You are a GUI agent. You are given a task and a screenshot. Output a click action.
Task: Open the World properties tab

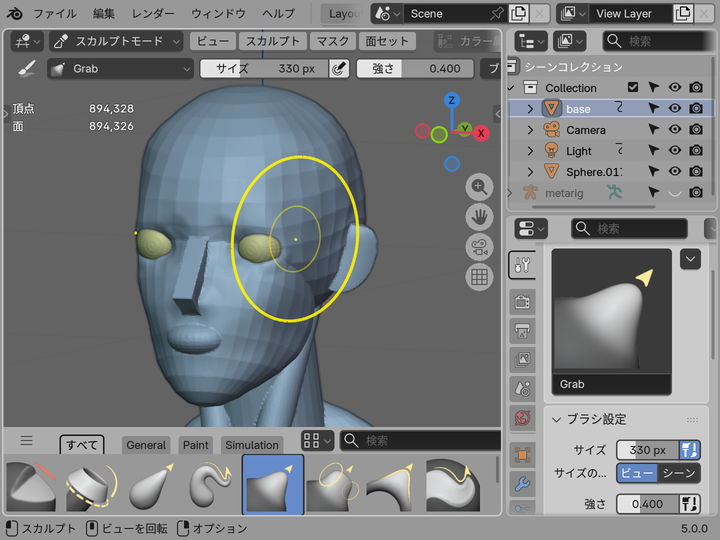[523, 418]
